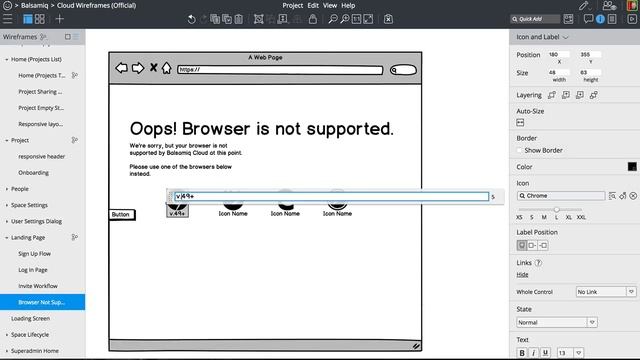640x360 pixels.
Task: Set zoom to actual size 1:1
Action: [356, 19]
